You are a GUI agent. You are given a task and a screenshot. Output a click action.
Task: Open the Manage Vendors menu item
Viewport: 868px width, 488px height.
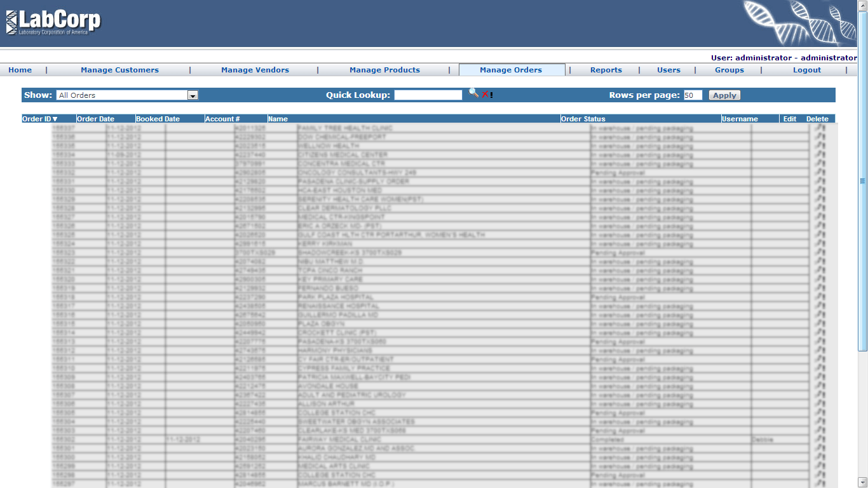[x=255, y=70]
